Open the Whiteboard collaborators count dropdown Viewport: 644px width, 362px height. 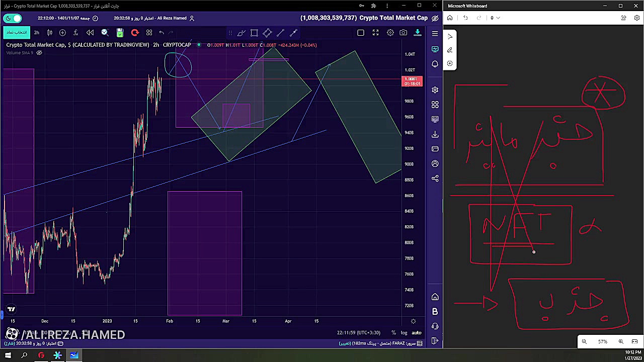(x=495, y=18)
